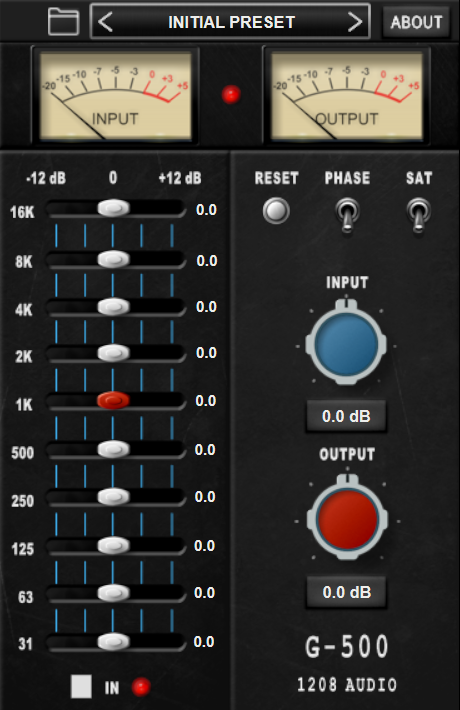This screenshot has width=460, height=710.
Task: Click the INPUT 0.0 dB value field
Action: (x=346, y=416)
